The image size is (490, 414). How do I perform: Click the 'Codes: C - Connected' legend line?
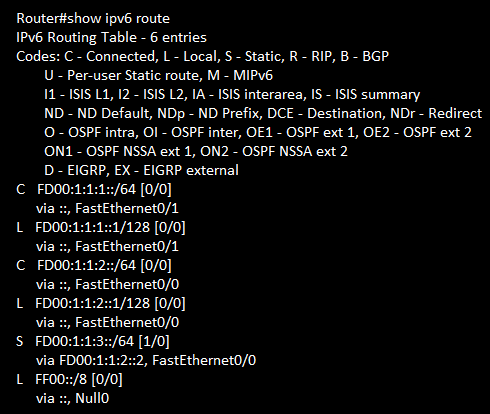click(202, 56)
